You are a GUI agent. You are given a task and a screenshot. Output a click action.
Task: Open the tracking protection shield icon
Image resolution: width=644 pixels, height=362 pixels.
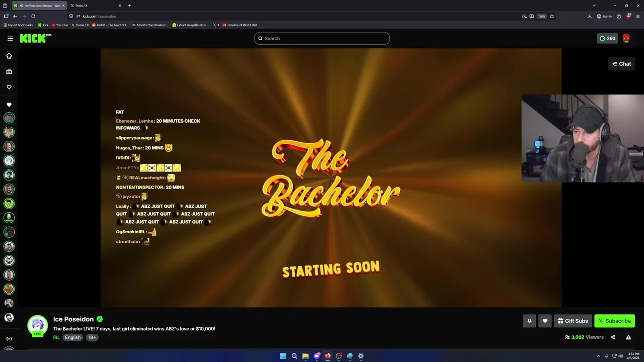(x=71, y=16)
